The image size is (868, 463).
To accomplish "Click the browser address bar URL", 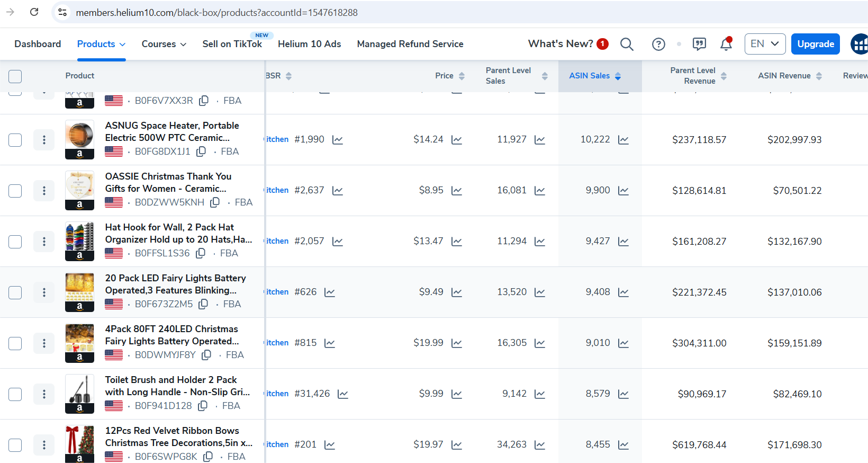I will (x=217, y=12).
